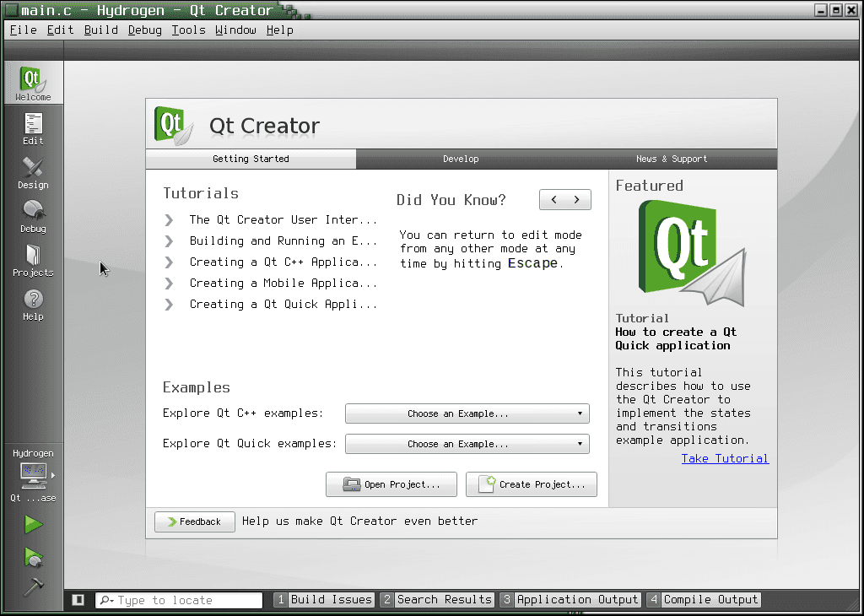Start debugging with the bug play icon
The width and height of the screenshot is (864, 616).
tap(34, 557)
